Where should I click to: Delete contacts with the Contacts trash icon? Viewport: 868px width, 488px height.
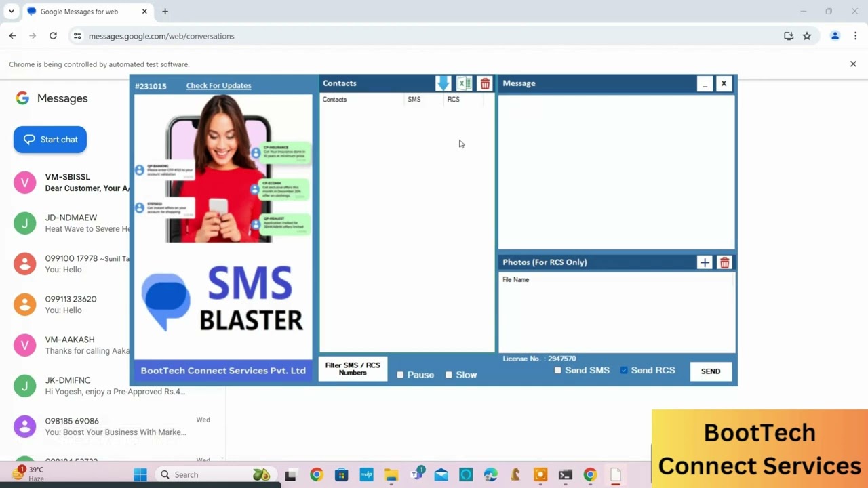[485, 83]
